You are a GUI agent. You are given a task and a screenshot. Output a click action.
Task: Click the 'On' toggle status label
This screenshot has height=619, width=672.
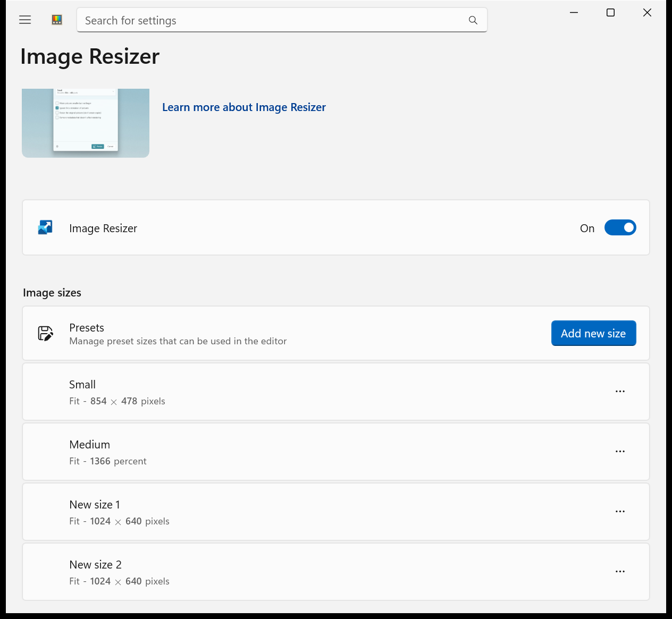pos(587,228)
